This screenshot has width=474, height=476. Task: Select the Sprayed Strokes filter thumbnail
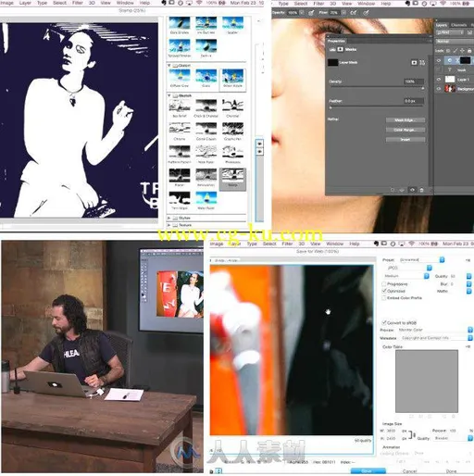point(180,46)
